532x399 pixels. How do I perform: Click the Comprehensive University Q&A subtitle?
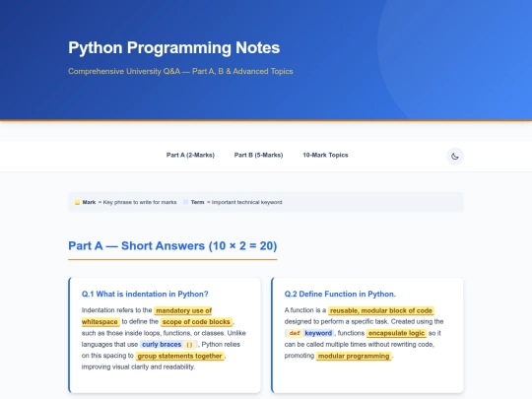pos(180,71)
